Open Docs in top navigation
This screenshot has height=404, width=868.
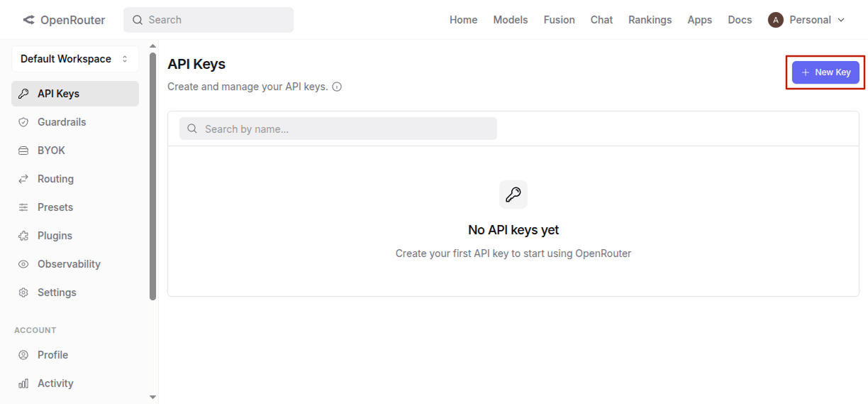(x=740, y=20)
